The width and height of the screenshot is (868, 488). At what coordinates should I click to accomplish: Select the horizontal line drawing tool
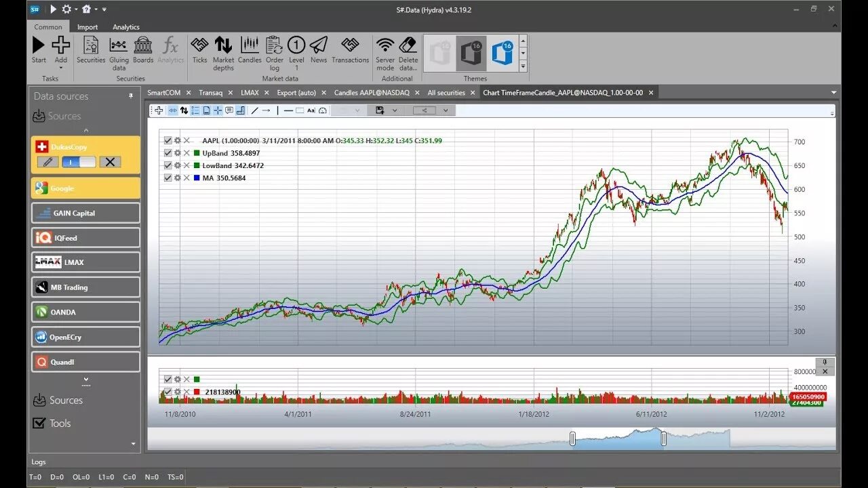288,110
